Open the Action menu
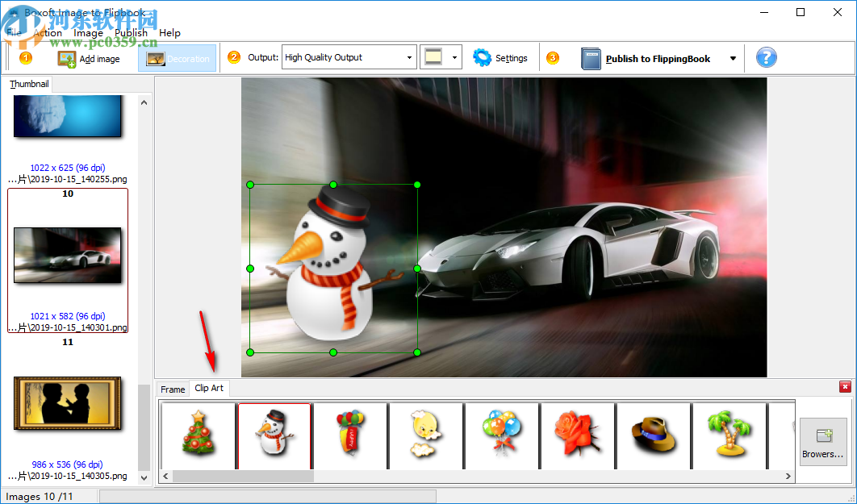 [48, 32]
